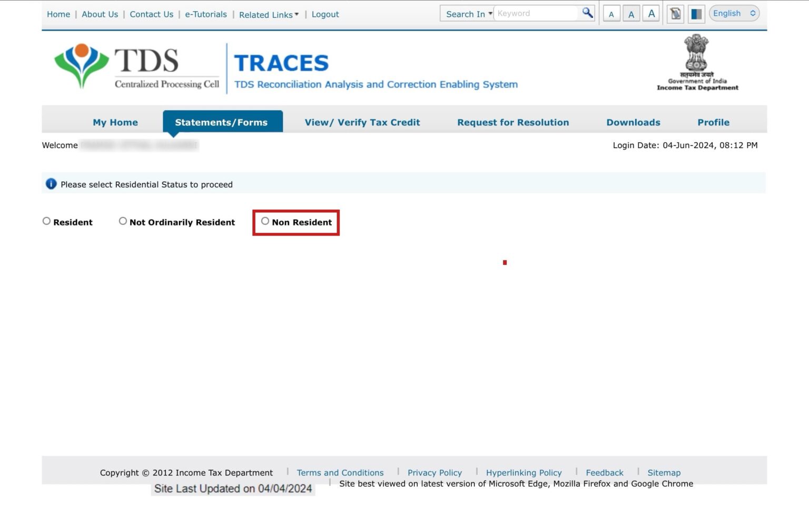
Task: Choose the Not Ordinarily Resident option
Action: coord(123,221)
